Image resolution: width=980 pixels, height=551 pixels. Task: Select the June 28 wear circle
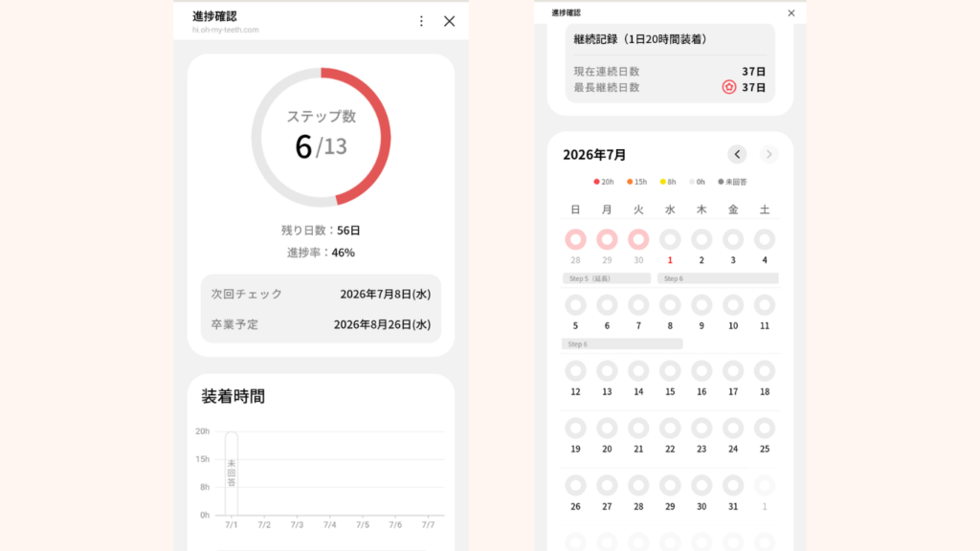[575, 239]
